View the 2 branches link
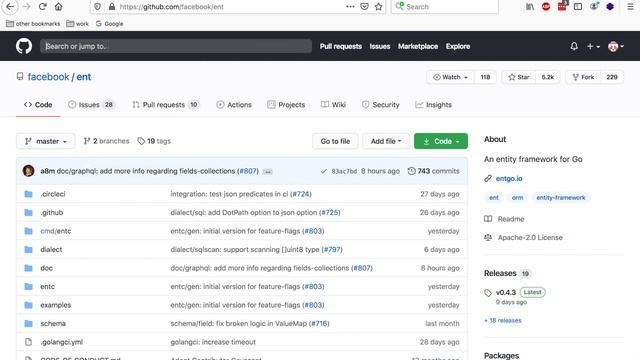This screenshot has height=360, width=640. pyautogui.click(x=106, y=141)
